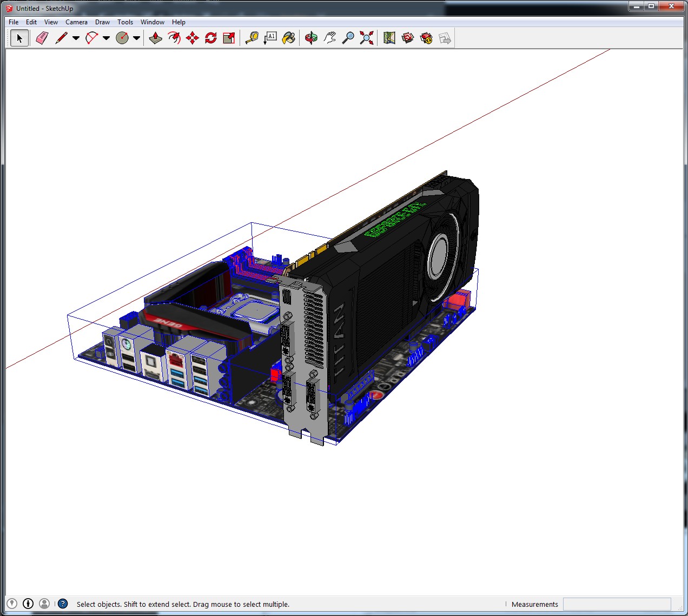Toggle the credits info status icon
The height and width of the screenshot is (616, 688).
point(28,604)
